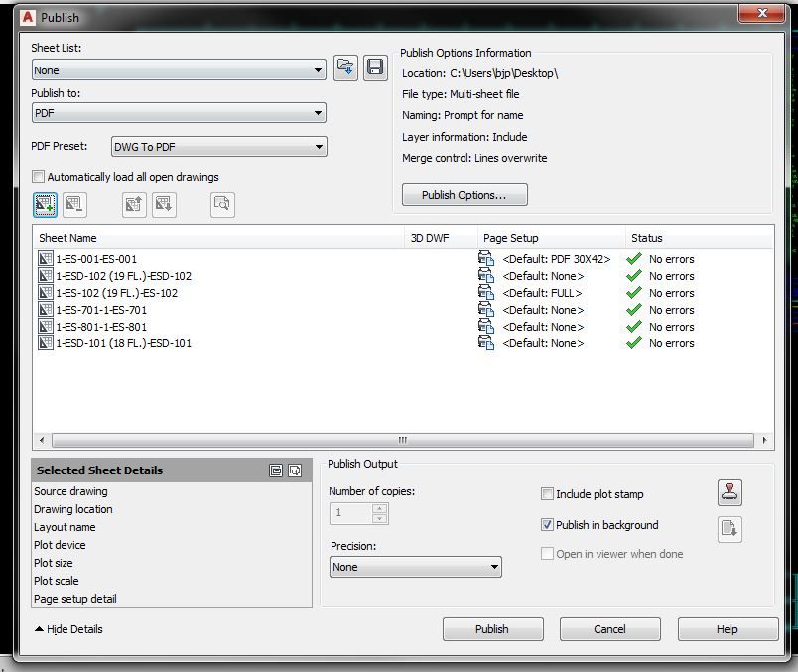Click layout icon beside 1-ESD-101 (18 FL.)

tap(46, 342)
